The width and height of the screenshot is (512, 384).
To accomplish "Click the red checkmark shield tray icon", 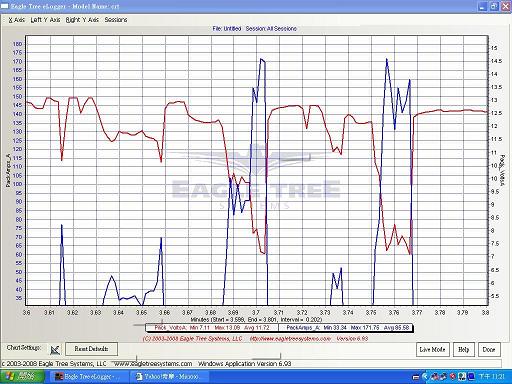I will pos(453,377).
